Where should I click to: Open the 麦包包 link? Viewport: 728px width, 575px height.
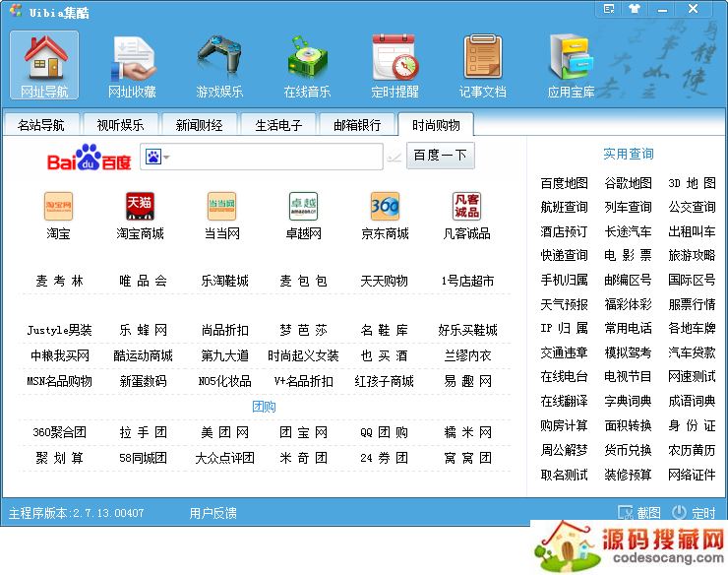click(x=303, y=281)
